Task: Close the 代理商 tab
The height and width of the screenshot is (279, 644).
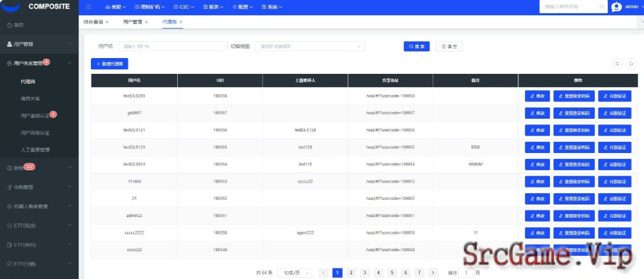Action: click(x=180, y=22)
